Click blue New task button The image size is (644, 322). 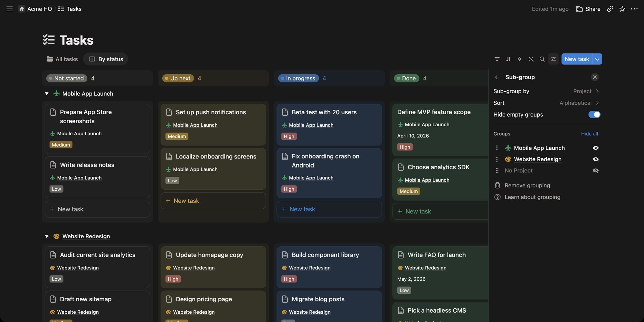[577, 59]
